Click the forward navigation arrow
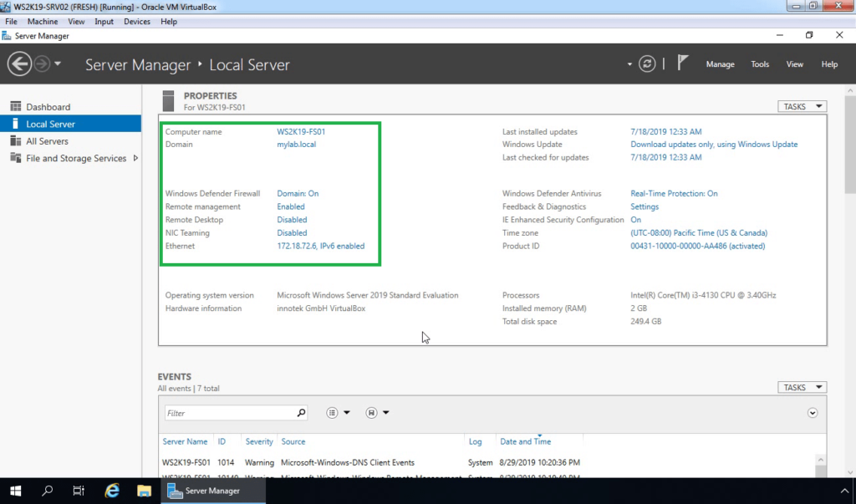 [42, 64]
